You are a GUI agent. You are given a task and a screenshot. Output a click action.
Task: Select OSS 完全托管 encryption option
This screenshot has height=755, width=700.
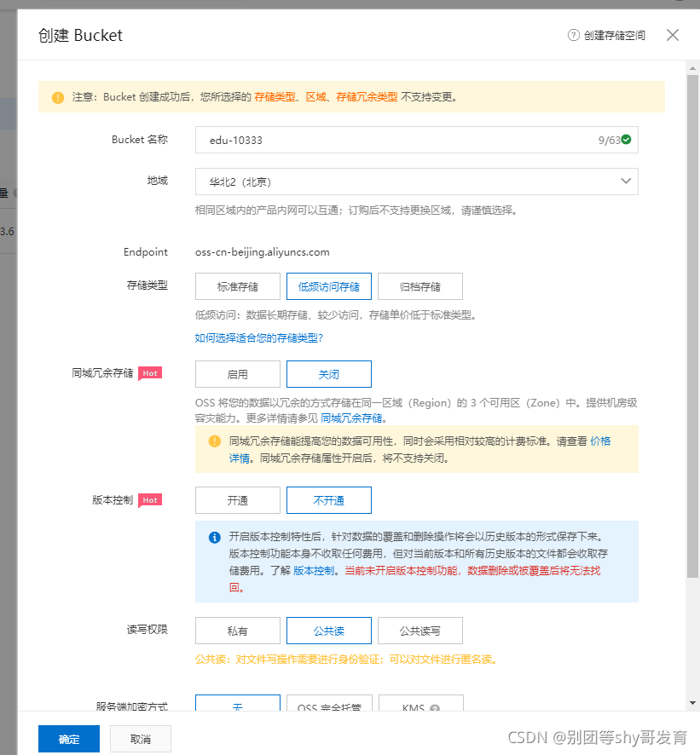click(x=329, y=703)
